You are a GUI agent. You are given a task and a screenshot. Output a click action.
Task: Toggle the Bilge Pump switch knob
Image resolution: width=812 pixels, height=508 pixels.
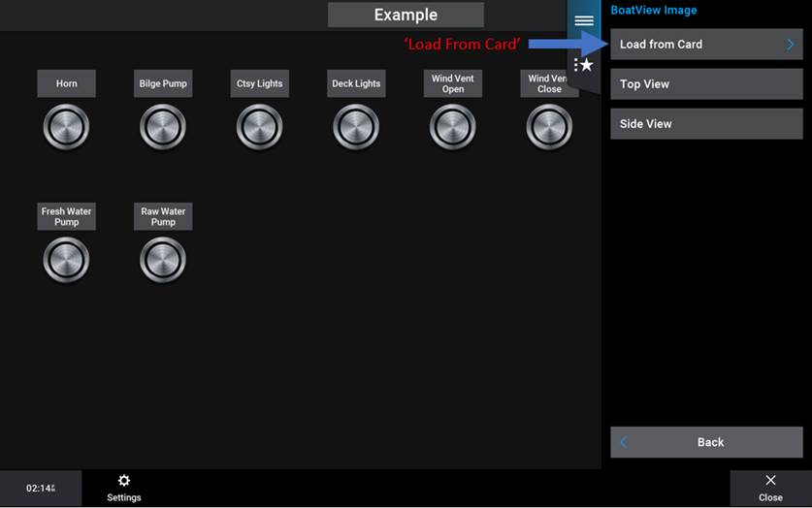163,127
